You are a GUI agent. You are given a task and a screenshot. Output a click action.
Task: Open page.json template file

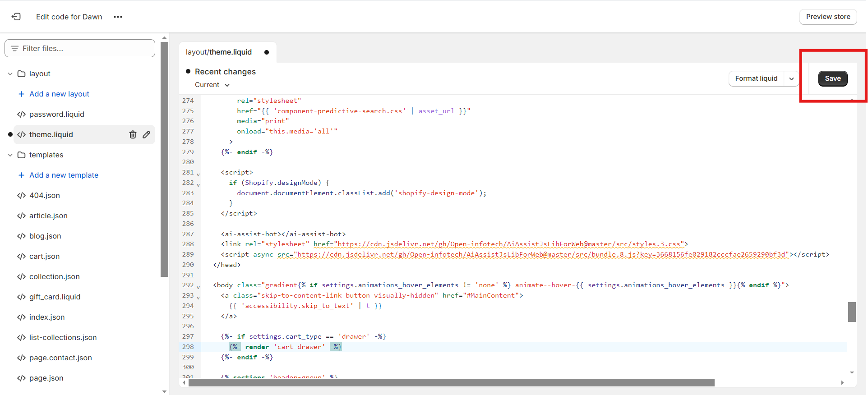click(46, 378)
